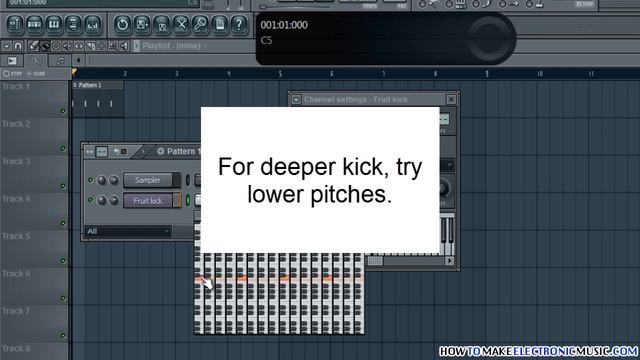Select the Playback speaker tool in Playlist

coord(124,46)
